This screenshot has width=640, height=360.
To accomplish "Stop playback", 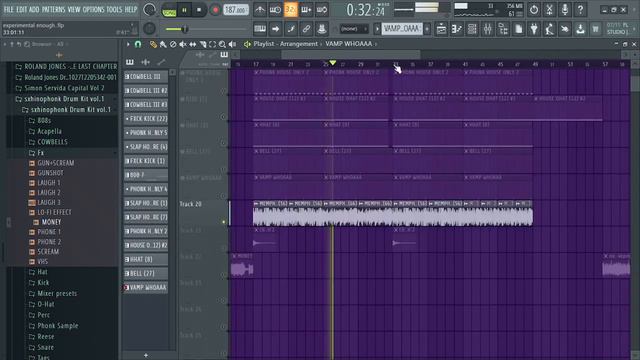I will click(199, 10).
